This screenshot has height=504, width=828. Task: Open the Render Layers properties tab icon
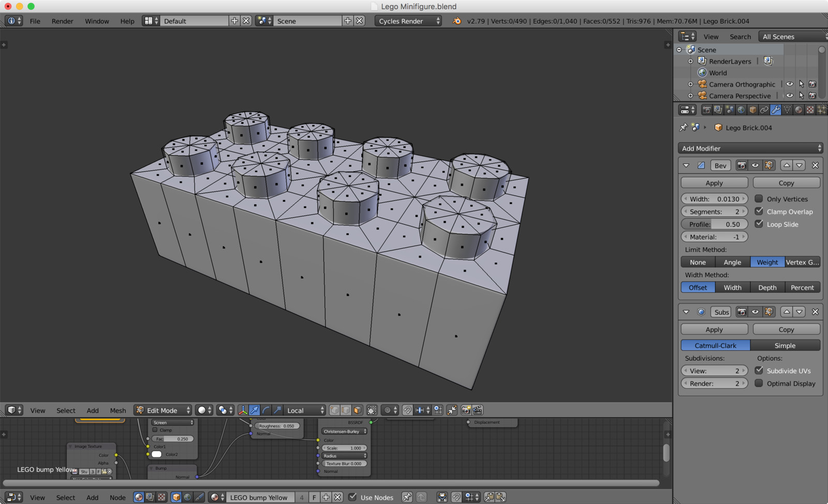718,110
